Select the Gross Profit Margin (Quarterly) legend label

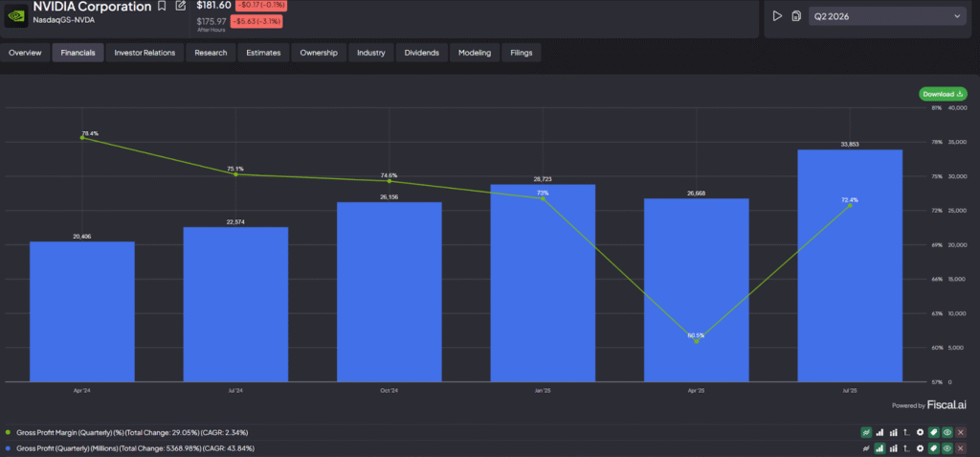(x=132, y=432)
